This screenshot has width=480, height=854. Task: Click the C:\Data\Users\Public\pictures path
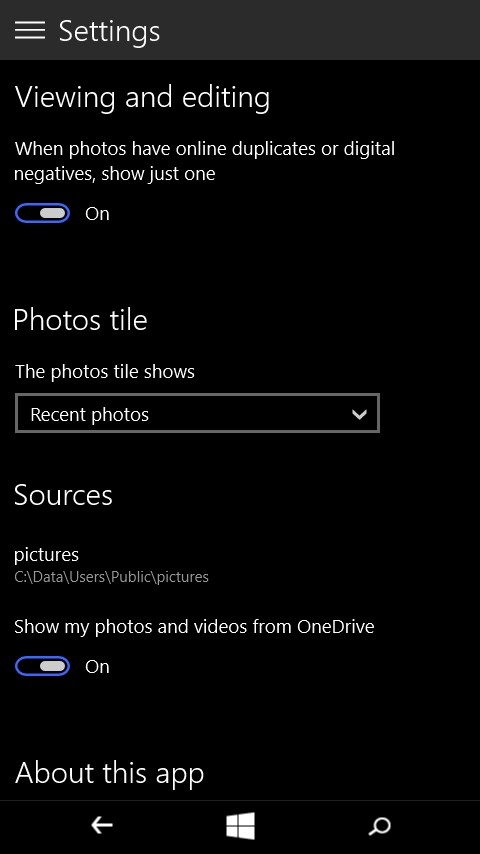click(x=112, y=577)
